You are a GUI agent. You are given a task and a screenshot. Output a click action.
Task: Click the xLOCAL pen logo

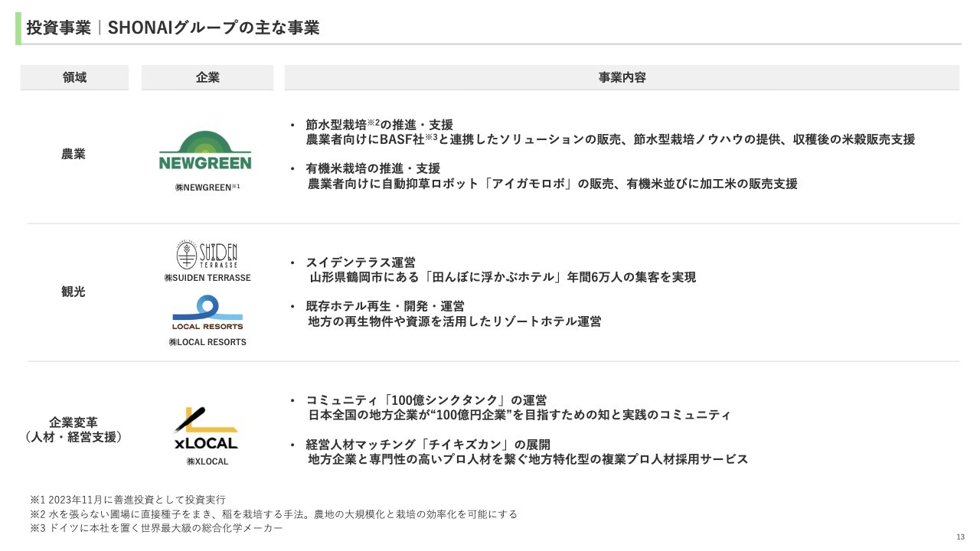tap(205, 429)
